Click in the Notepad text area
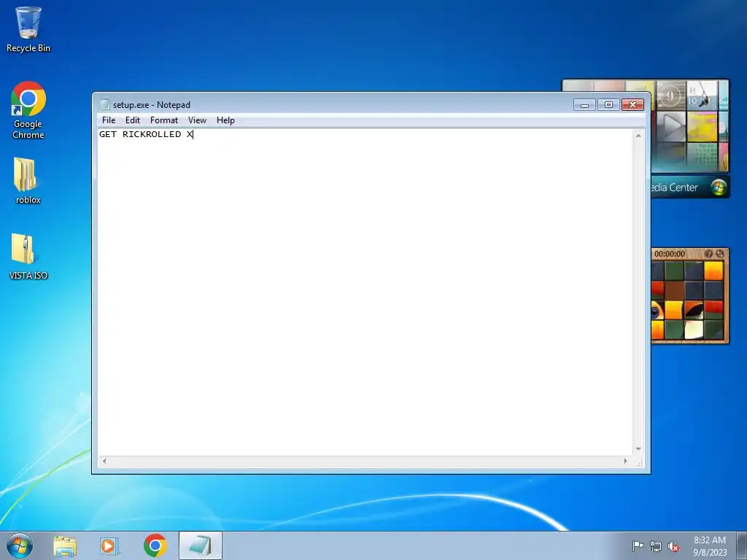The image size is (747, 560). point(365,292)
